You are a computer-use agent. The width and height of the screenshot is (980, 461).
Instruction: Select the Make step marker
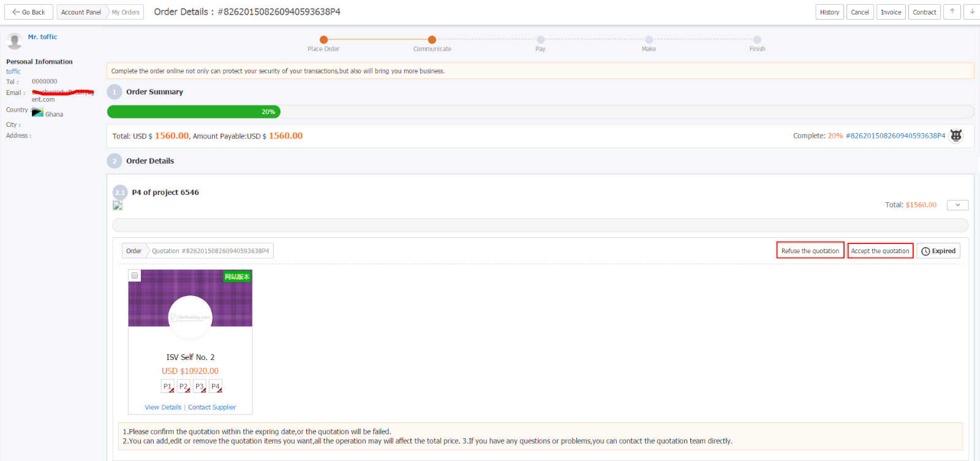(x=649, y=40)
